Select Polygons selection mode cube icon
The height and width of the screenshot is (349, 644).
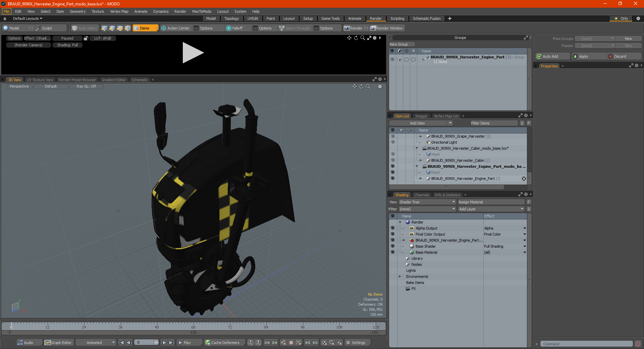click(120, 28)
